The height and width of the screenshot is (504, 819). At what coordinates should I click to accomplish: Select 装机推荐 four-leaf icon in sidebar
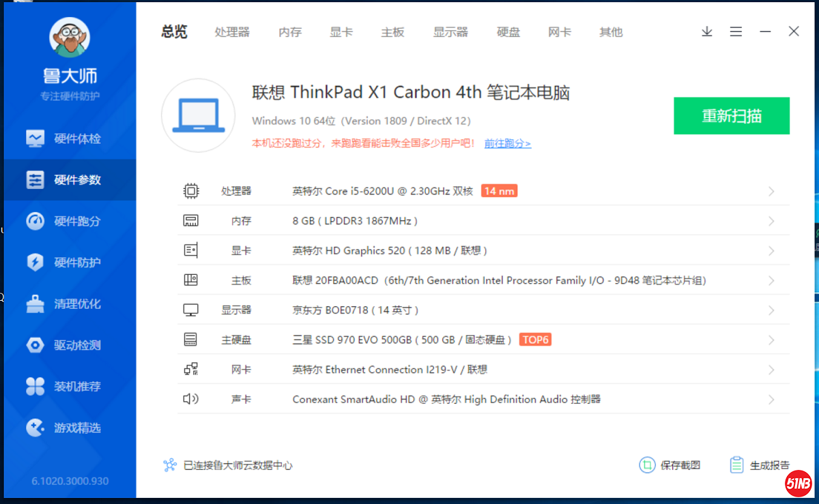pyautogui.click(x=35, y=387)
